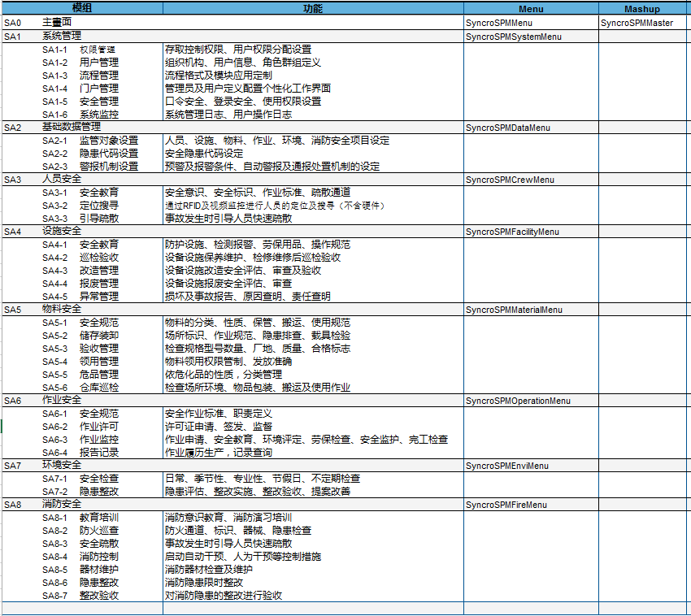This screenshot has height=616, width=691.
Task: Click the SyncroSPMCrewMenu cell
Action: [x=531, y=180]
